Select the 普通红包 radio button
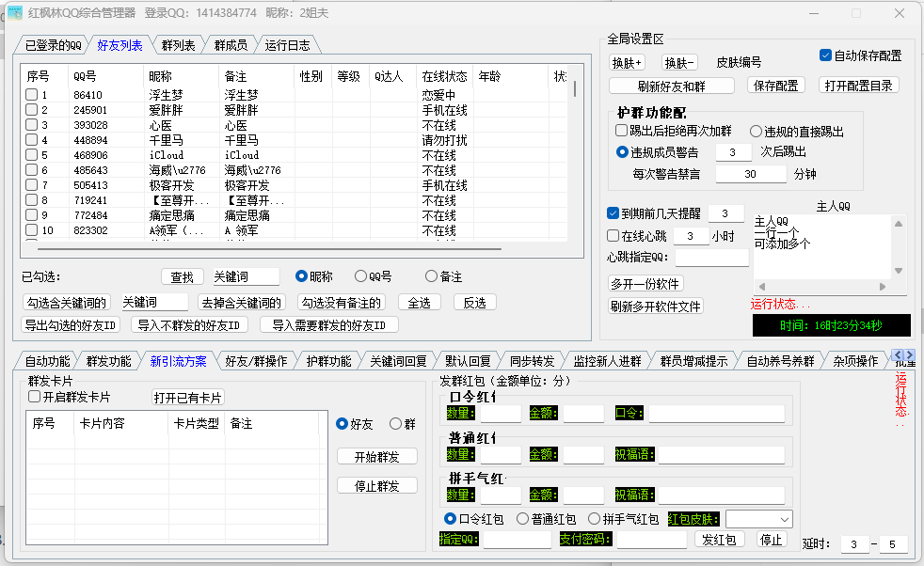924x566 pixels. coord(522,519)
